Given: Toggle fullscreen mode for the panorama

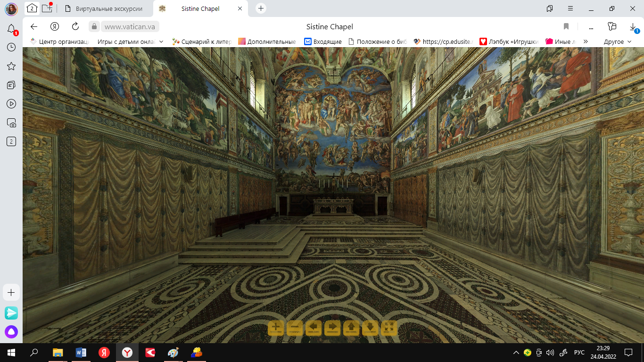Looking at the screenshot, I should pos(389,328).
